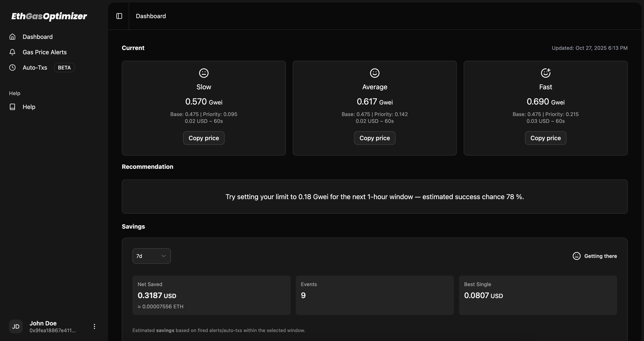
Task: Click the Gas Price Alerts bell icon
Action: (12, 52)
